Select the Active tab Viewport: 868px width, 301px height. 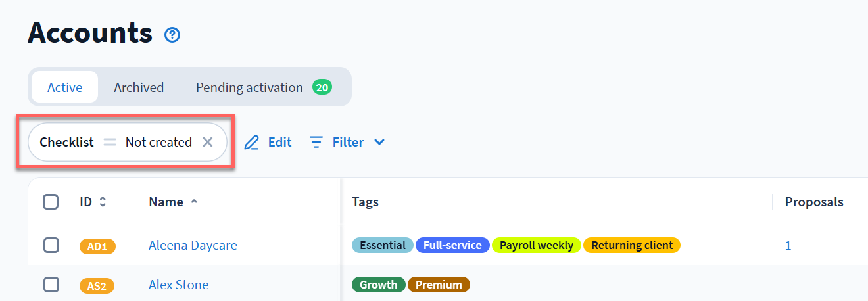click(x=65, y=87)
